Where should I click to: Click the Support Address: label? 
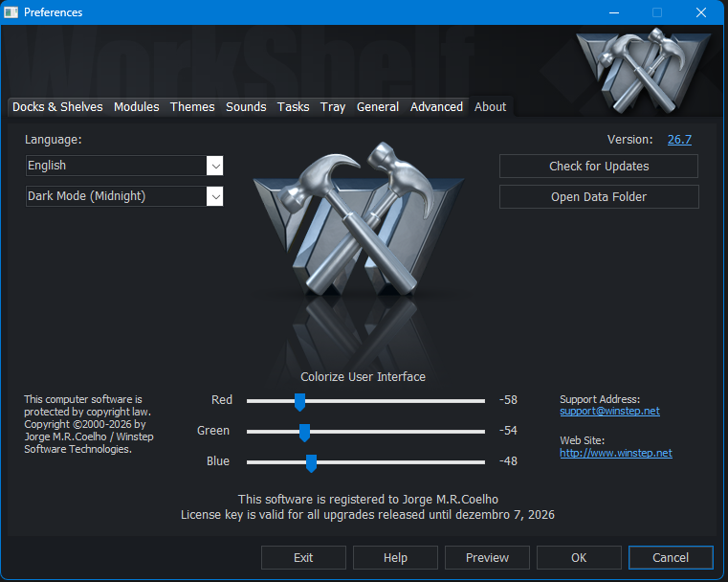600,399
